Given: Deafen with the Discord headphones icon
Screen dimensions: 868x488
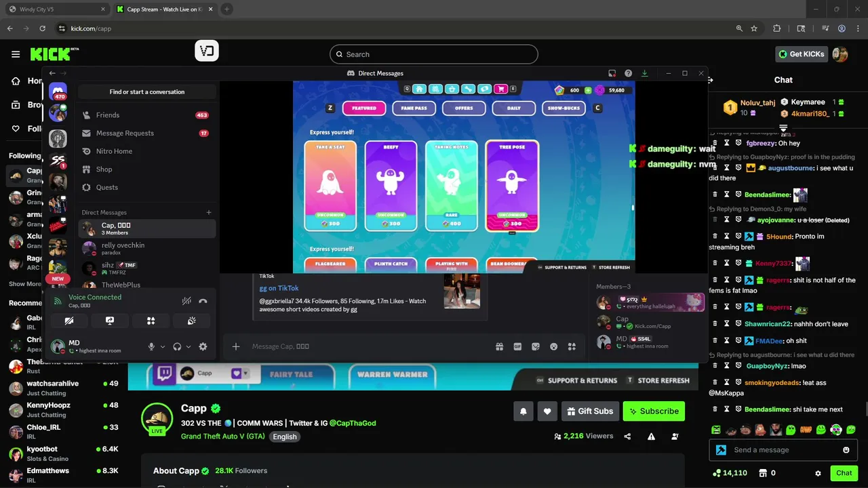Looking at the screenshot, I should click(177, 346).
